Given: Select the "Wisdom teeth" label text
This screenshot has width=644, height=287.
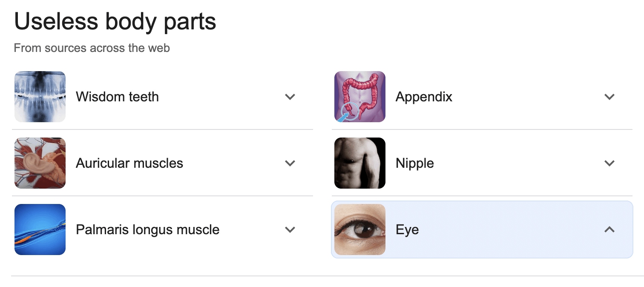Looking at the screenshot, I should (x=117, y=97).
